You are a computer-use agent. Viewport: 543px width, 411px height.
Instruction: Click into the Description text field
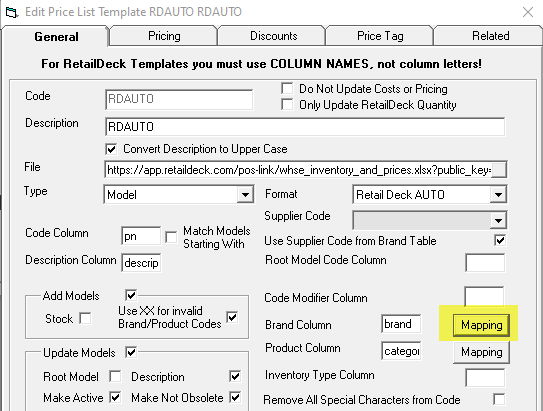305,127
